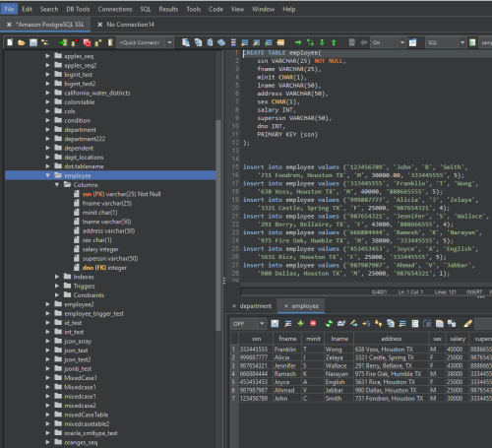Select the salary integer column node
This screenshot has height=448, width=492.
[x=100, y=249]
